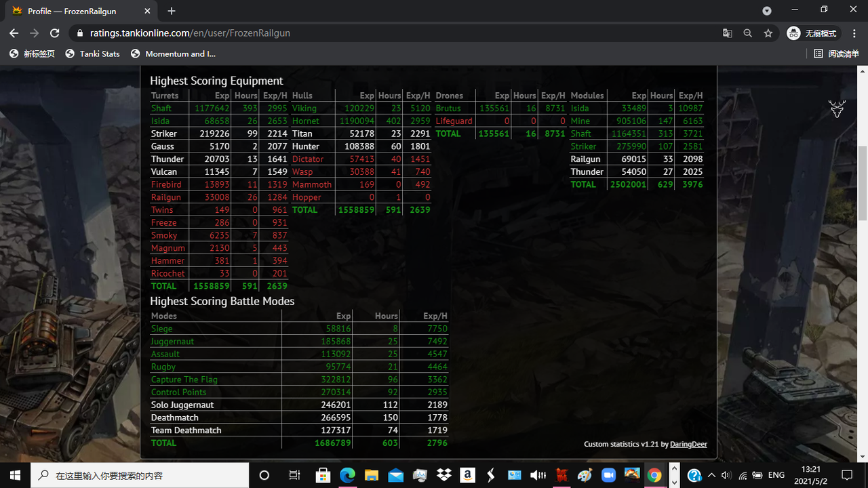Switch to Google Chrome on taskbar
This screenshot has width=868, height=488.
click(654, 475)
